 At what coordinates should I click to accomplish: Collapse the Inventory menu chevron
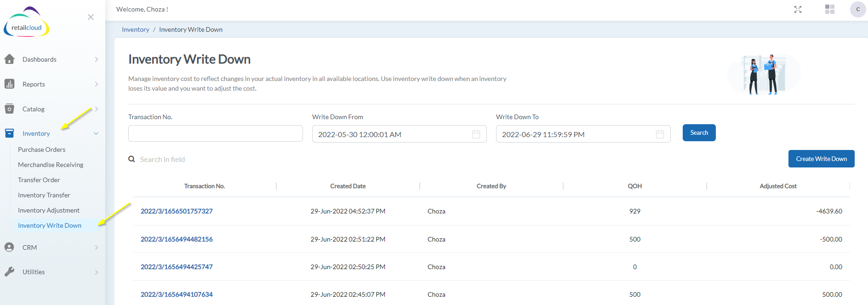[x=96, y=133]
